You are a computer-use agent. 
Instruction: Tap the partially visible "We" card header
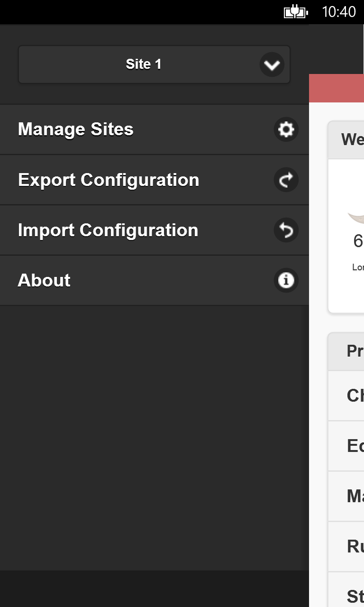(x=352, y=140)
